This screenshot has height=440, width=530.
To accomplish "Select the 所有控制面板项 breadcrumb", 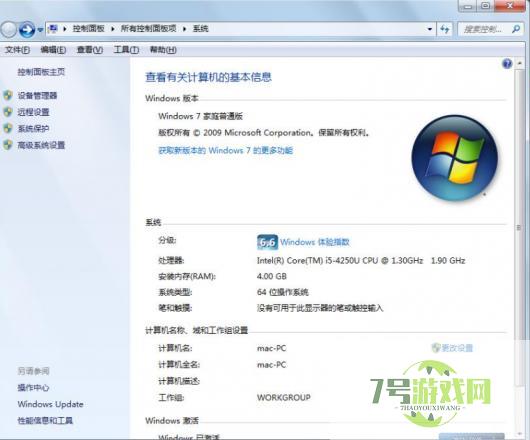I will [x=149, y=29].
